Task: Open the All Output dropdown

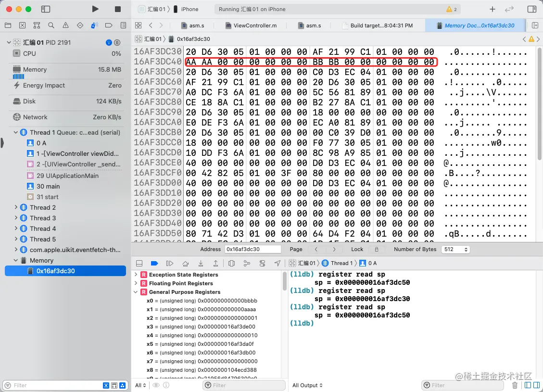Action: point(307,385)
